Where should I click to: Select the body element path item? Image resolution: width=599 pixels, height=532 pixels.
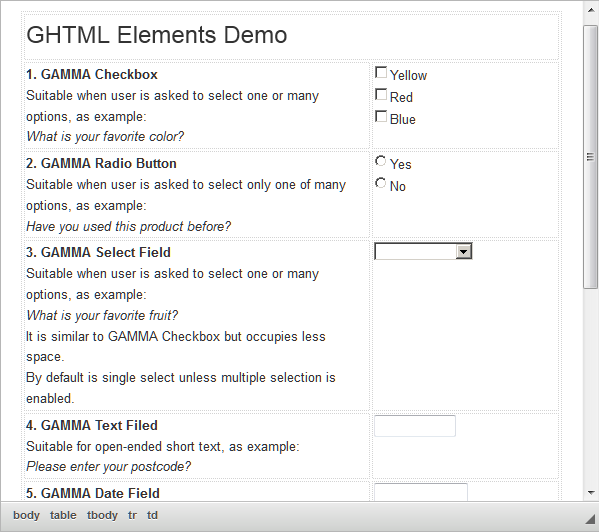(26, 515)
